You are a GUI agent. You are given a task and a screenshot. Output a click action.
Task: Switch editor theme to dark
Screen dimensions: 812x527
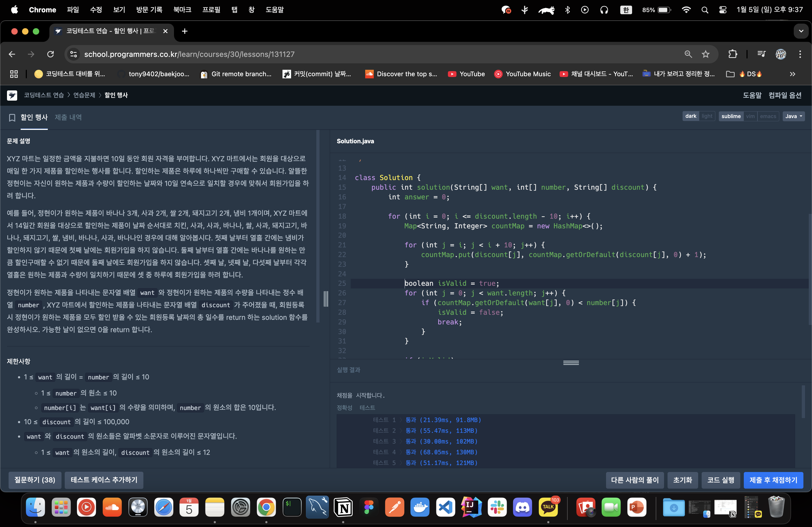click(691, 116)
